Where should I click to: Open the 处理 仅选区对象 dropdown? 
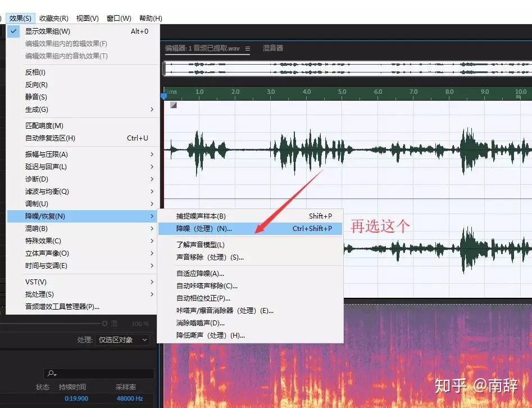(x=124, y=340)
